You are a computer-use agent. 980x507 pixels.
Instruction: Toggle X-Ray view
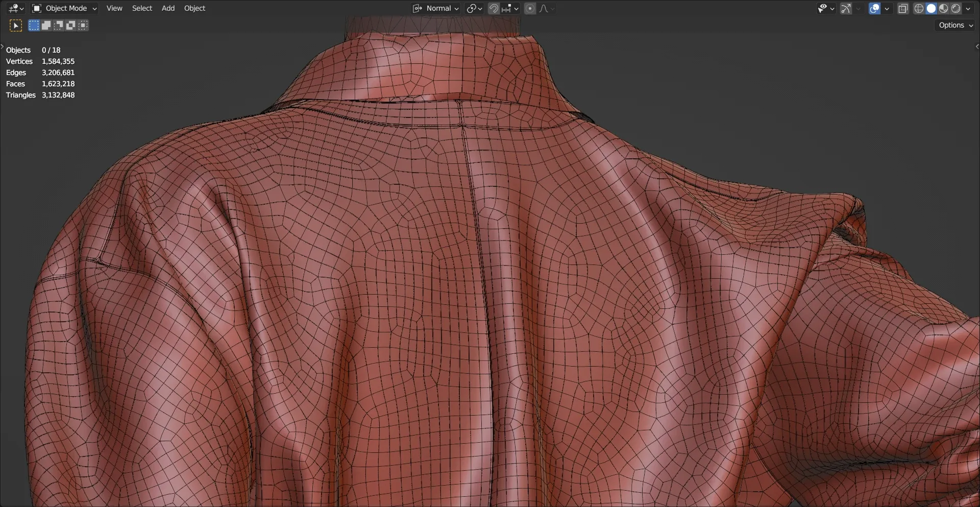click(x=903, y=8)
